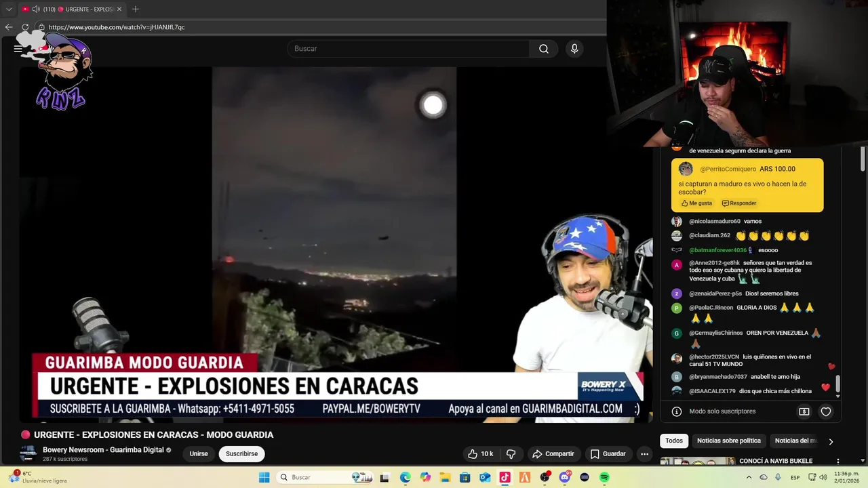
Task: Open OneDrive cloud tray icon
Action: (764, 477)
